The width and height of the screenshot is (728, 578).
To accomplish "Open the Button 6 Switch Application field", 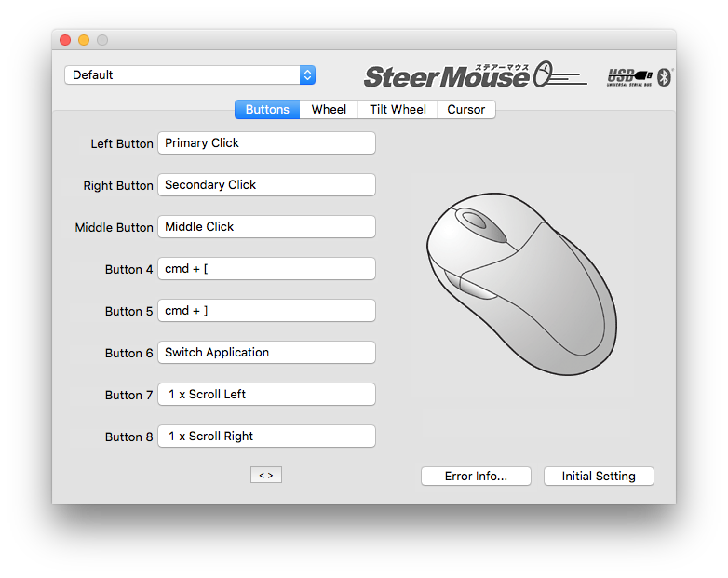I will point(267,352).
